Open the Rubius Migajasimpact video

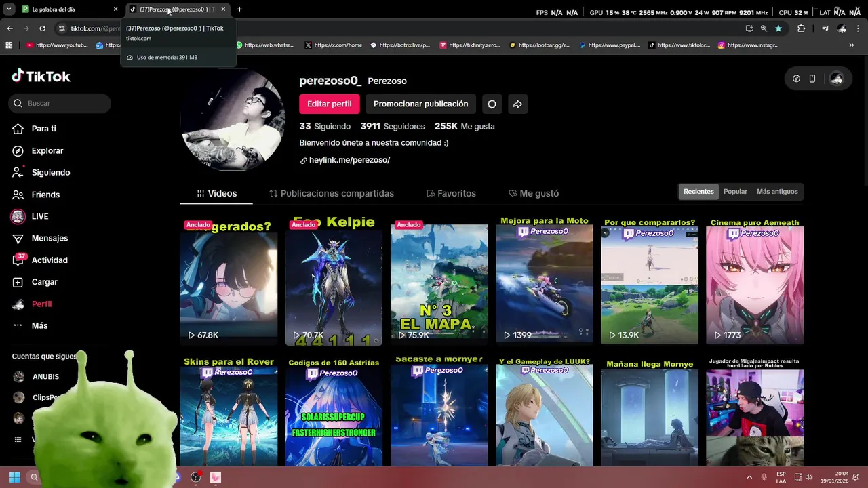(755, 411)
